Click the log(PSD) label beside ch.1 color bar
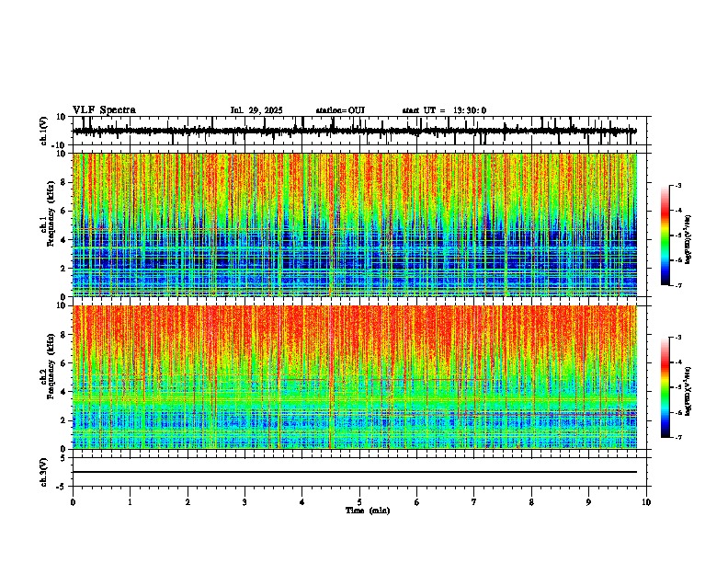Screen dimensions: 728x563 (x=688, y=240)
